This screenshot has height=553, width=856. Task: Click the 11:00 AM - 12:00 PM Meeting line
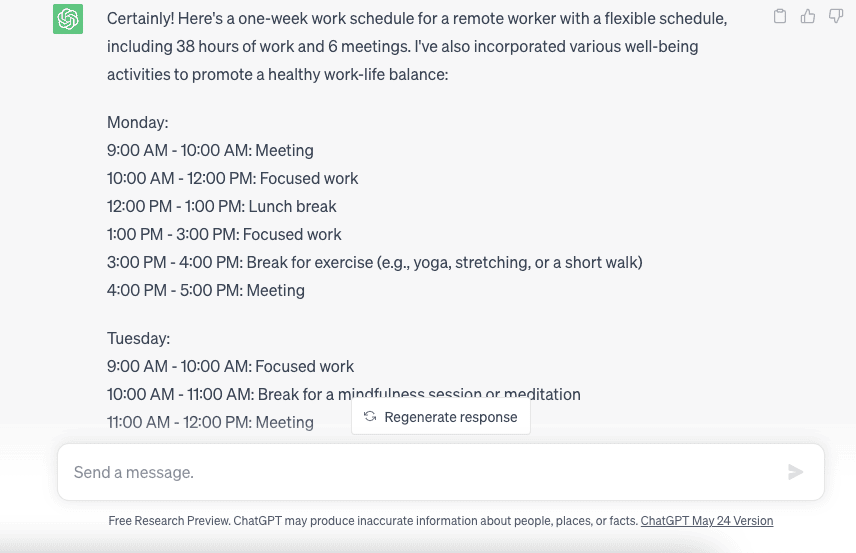(x=210, y=423)
